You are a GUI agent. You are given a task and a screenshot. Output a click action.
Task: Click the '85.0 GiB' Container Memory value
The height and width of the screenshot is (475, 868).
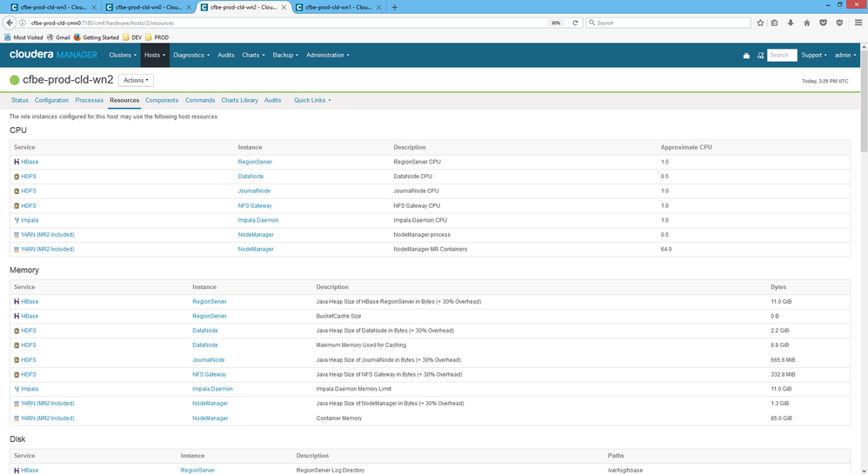point(781,418)
